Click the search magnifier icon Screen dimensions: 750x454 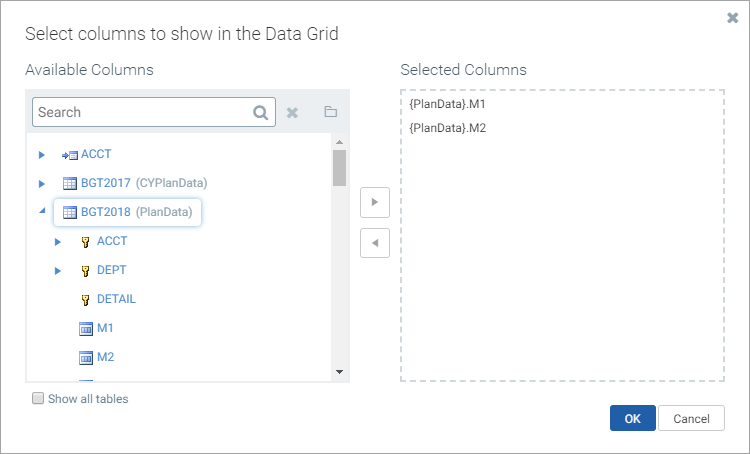click(x=261, y=112)
